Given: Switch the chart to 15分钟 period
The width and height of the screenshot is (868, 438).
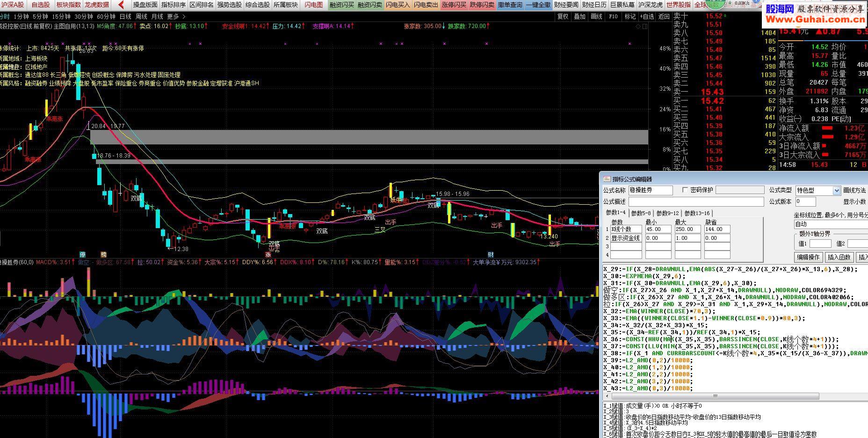Looking at the screenshot, I should pos(61,16).
